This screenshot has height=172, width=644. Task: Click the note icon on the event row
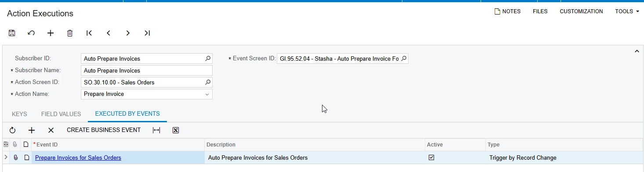pos(26,157)
